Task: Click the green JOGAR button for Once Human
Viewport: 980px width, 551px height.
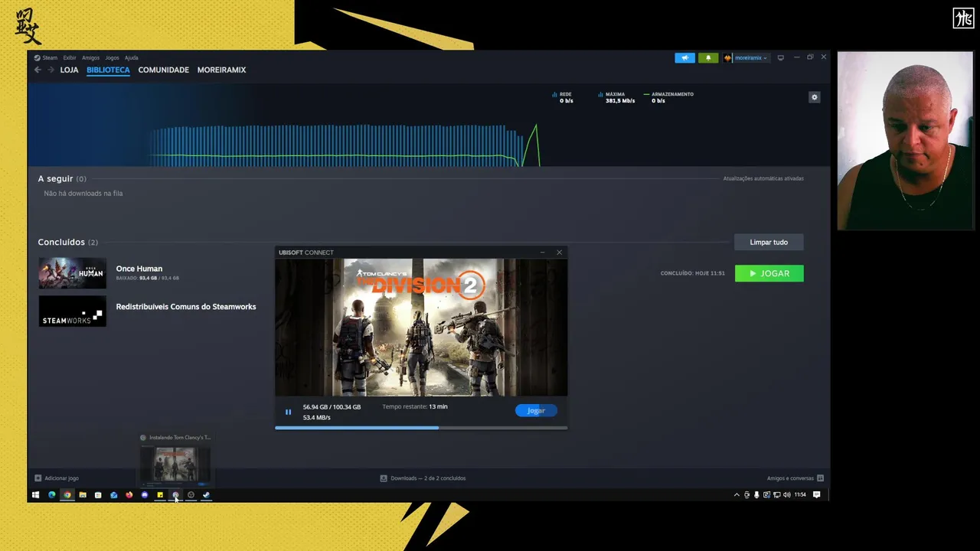Action: 769,273
